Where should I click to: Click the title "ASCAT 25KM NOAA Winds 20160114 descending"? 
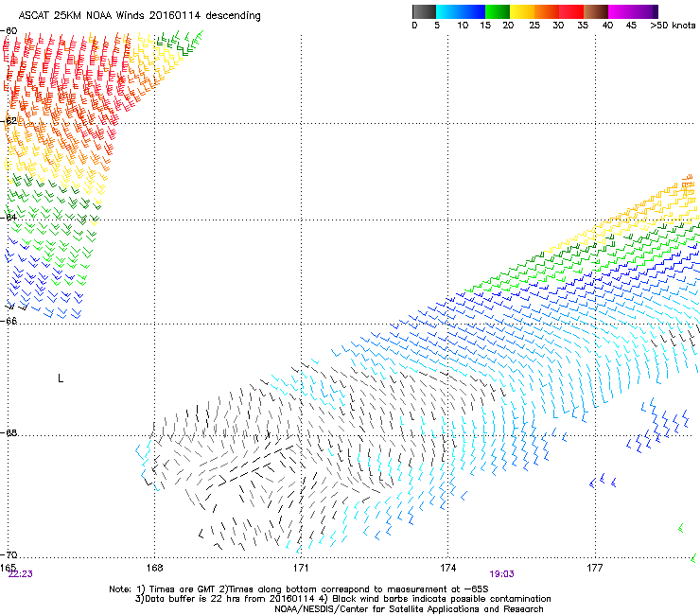tap(139, 16)
